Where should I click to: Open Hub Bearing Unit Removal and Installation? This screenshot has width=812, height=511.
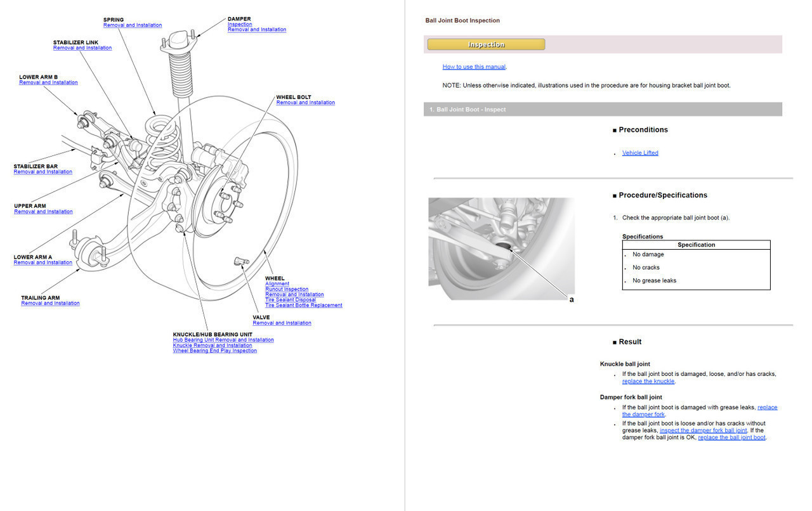coord(223,340)
